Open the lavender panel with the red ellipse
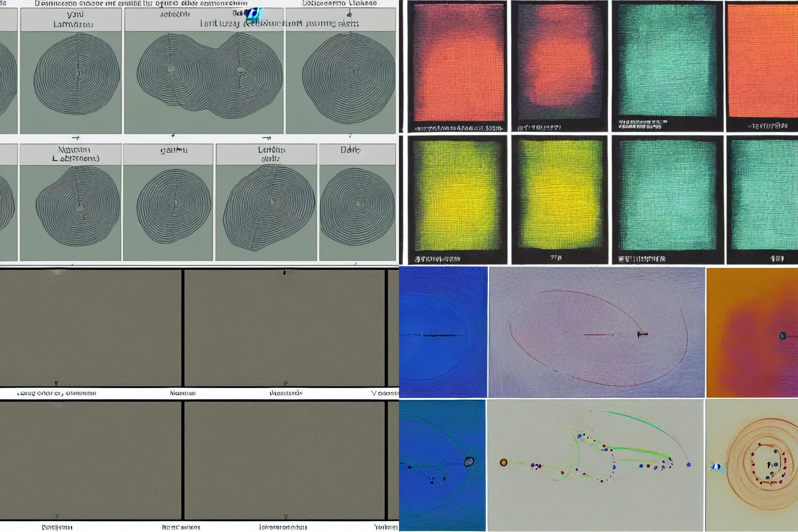 597,332
